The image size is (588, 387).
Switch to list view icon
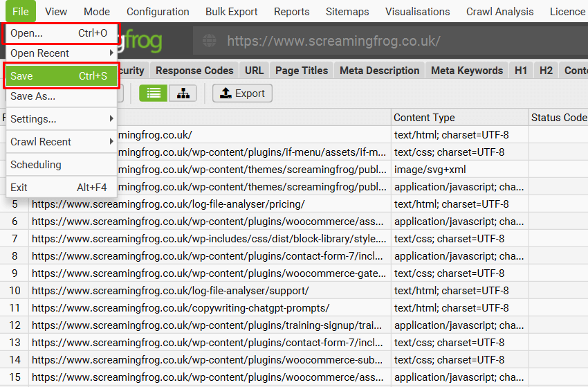click(x=153, y=93)
